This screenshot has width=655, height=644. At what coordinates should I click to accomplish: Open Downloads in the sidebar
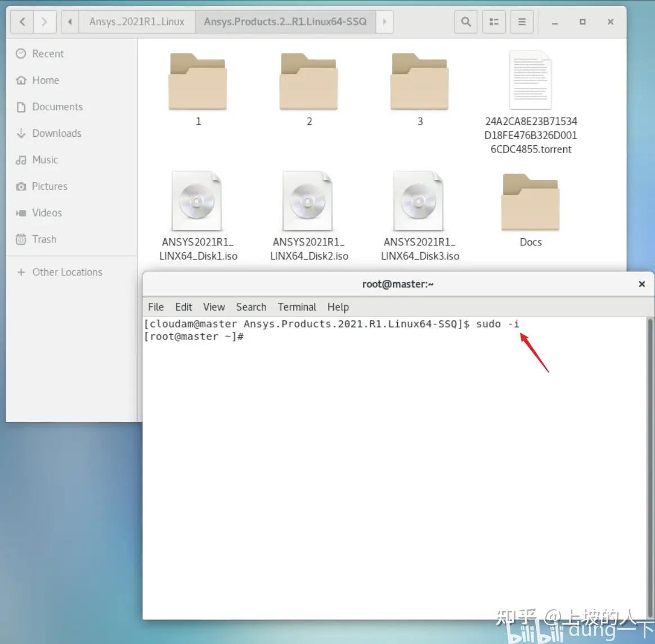(x=57, y=133)
